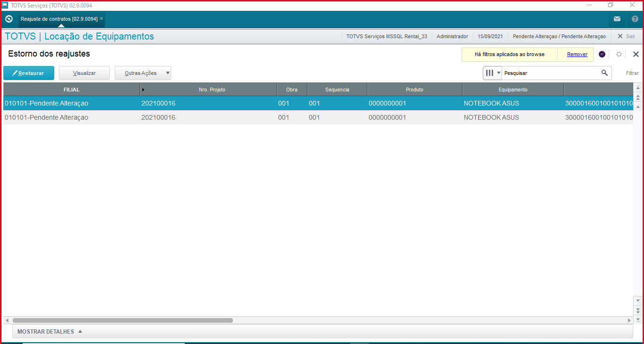Minimize the TOTVS Serviços window
Viewport: 644px width, 344px height.
tap(589, 5)
